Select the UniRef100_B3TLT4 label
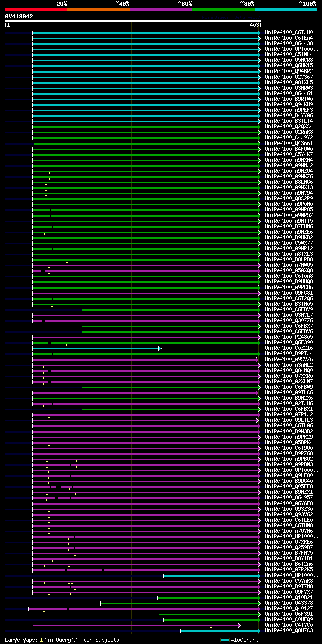The width and height of the screenshot is (322, 644). 289,121
